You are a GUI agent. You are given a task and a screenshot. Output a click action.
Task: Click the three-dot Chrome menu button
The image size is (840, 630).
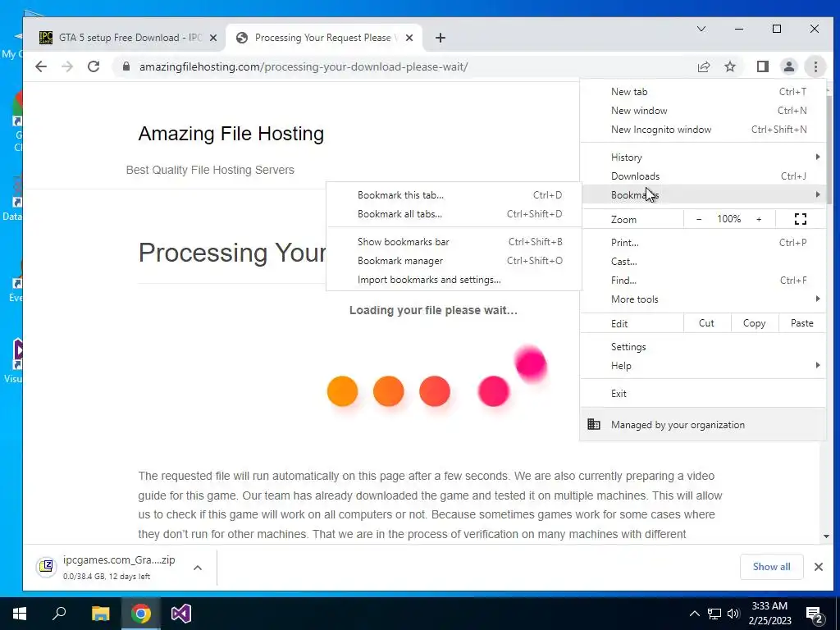815,66
